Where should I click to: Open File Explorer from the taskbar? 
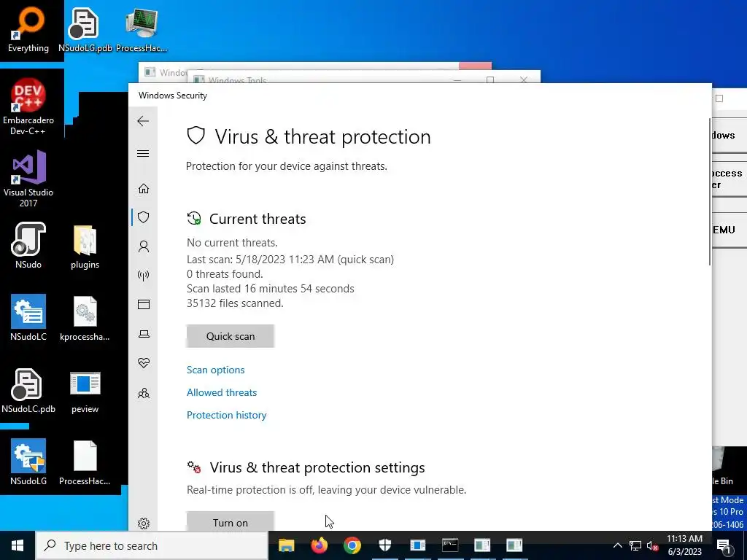[286, 545]
